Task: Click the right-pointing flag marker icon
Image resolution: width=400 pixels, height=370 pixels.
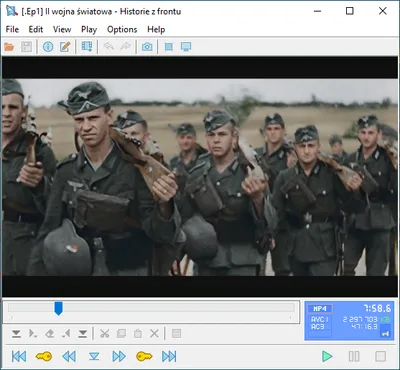Action: pyautogui.click(x=33, y=333)
